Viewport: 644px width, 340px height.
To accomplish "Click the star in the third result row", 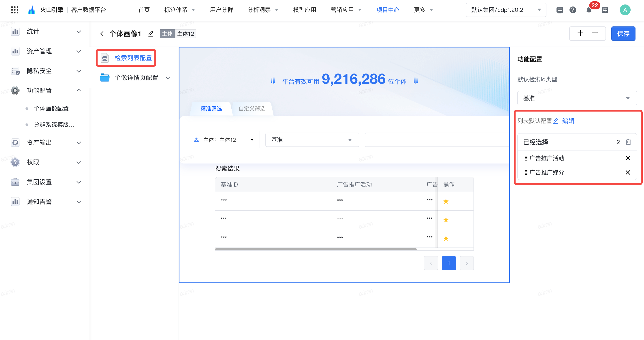I will click(446, 238).
